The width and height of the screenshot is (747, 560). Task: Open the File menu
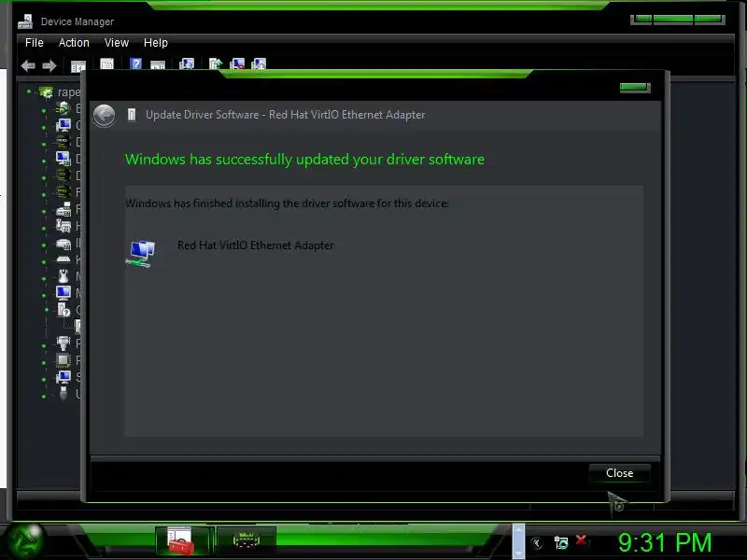click(35, 43)
